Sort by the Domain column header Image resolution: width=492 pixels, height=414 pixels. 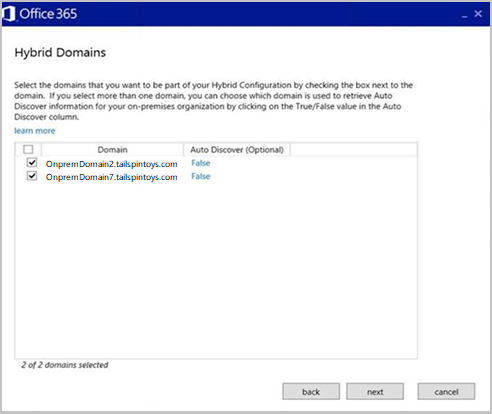point(112,150)
